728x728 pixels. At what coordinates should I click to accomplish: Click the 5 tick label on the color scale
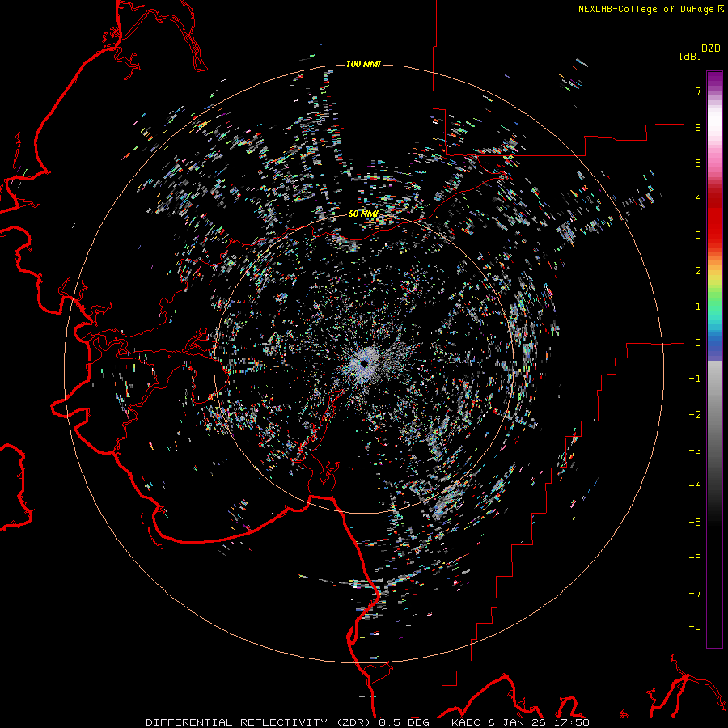point(698,163)
